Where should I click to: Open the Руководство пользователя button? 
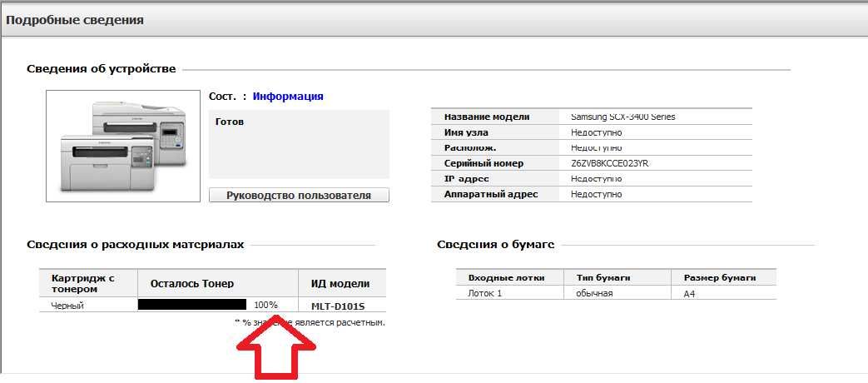(299, 196)
